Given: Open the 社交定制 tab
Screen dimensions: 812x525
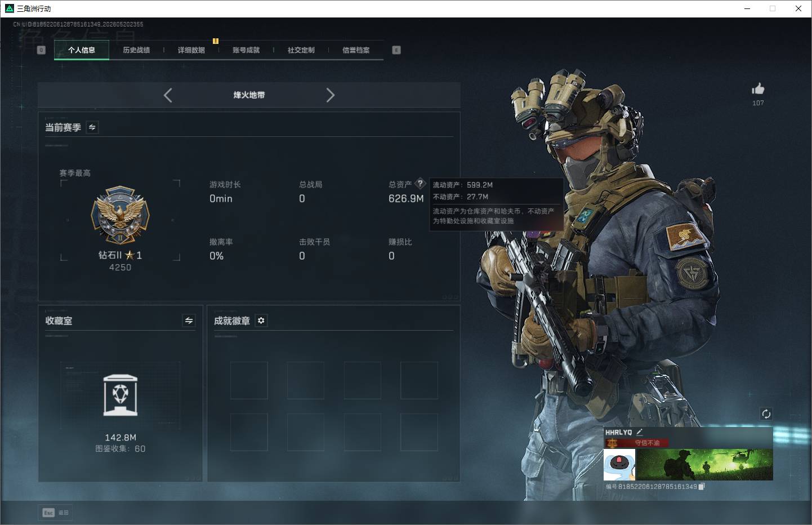Looking at the screenshot, I should (x=301, y=50).
